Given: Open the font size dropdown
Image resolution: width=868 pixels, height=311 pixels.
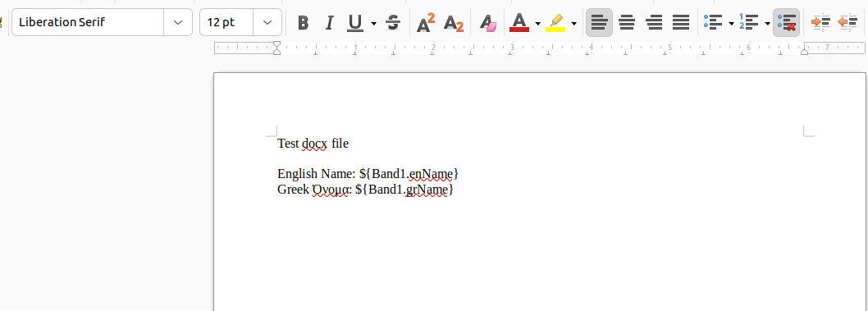Looking at the screenshot, I should pyautogui.click(x=268, y=22).
